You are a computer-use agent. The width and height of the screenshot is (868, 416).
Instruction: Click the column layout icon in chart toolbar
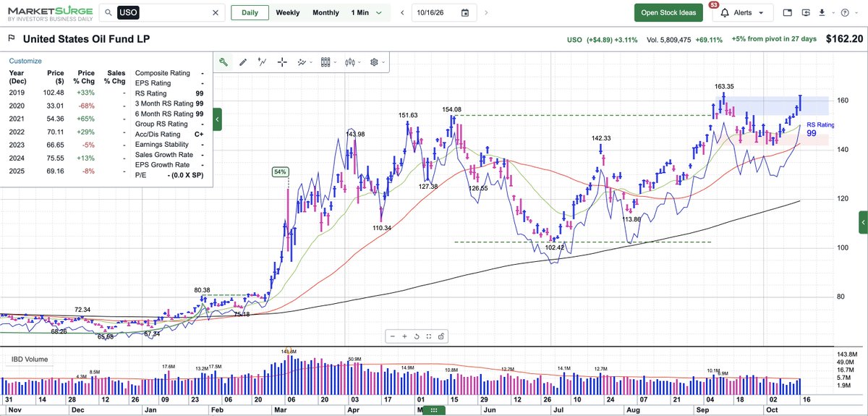coord(325,62)
